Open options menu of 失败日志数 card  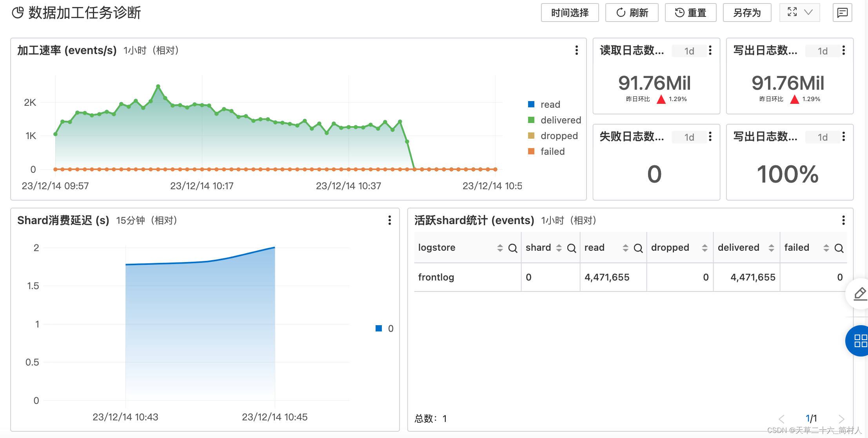click(x=710, y=136)
